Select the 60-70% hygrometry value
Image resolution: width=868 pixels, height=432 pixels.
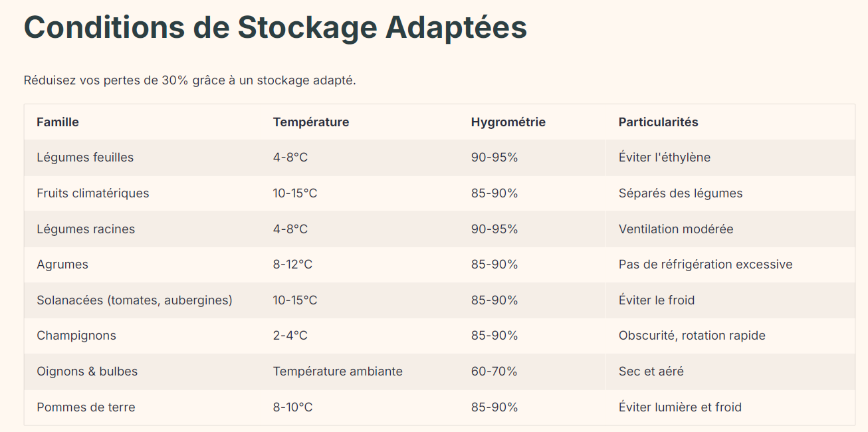click(494, 372)
